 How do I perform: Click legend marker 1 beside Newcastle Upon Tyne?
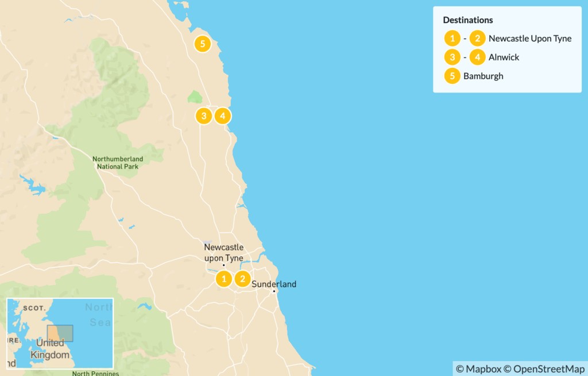[452, 39]
